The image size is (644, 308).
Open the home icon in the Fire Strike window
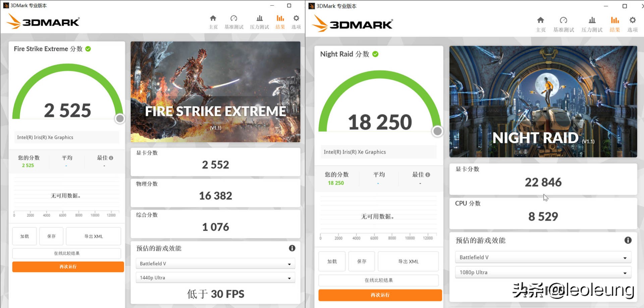click(x=213, y=18)
